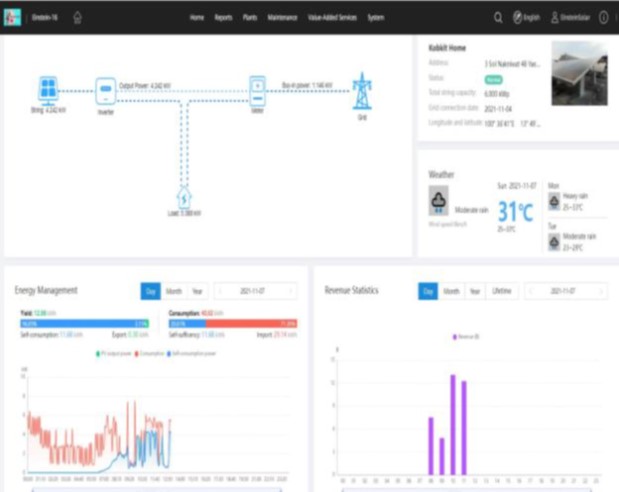
Task: Open the info icon at top right
Action: pos(603,17)
